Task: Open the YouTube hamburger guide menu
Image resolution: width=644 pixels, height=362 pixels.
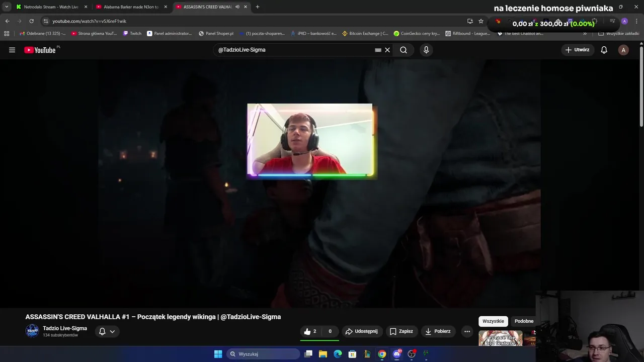Action: [x=12, y=50]
